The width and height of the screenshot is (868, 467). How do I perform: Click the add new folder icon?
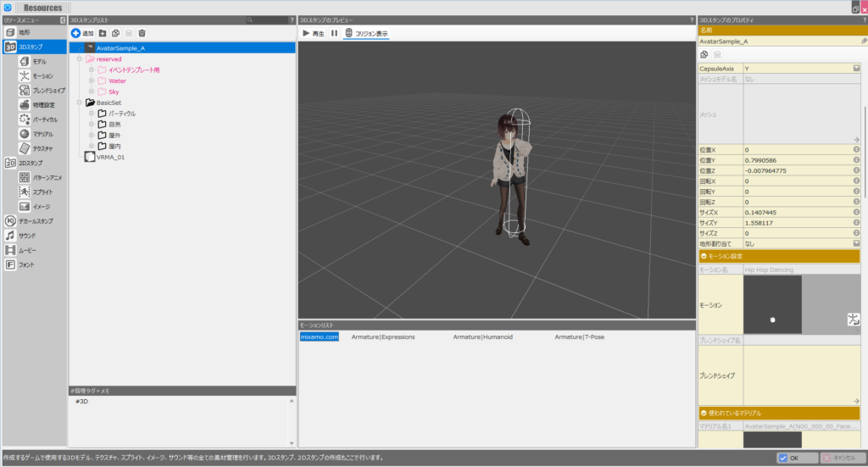click(x=102, y=32)
